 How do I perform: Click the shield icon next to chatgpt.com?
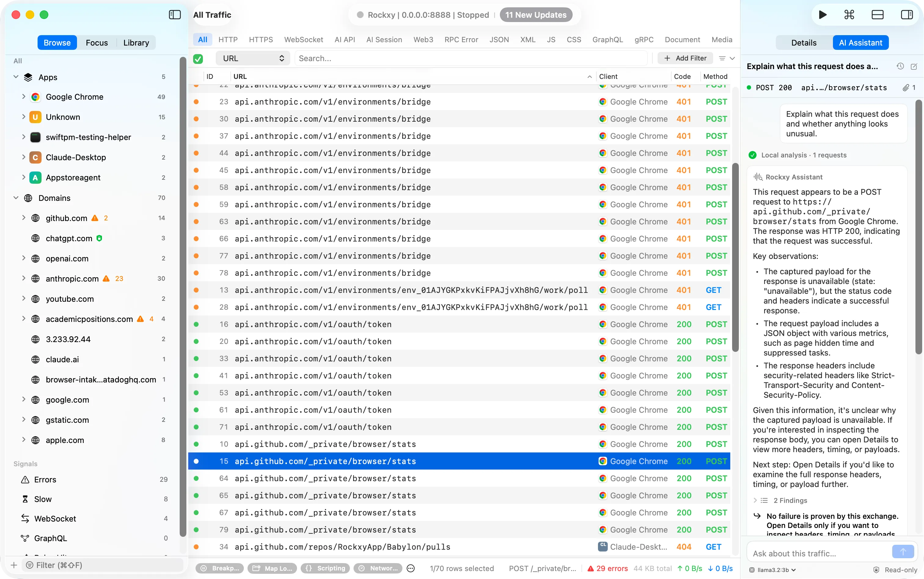point(99,238)
